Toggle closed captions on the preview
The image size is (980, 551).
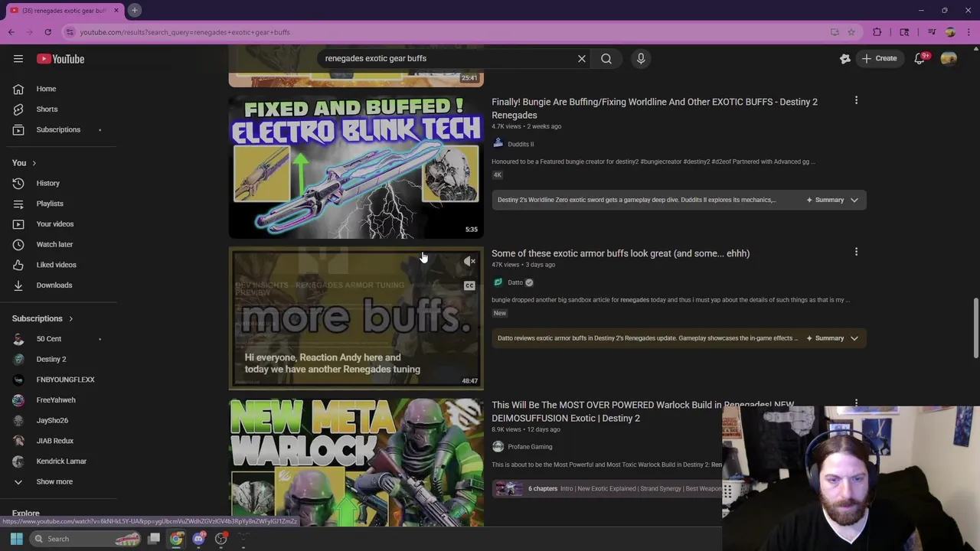point(469,285)
